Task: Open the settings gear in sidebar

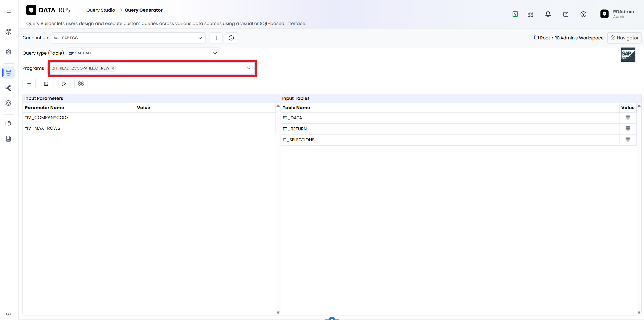Action: click(x=9, y=52)
